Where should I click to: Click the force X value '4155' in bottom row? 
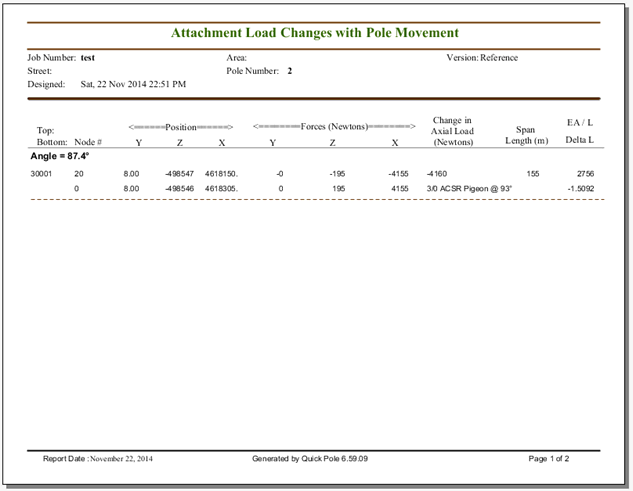400,189
